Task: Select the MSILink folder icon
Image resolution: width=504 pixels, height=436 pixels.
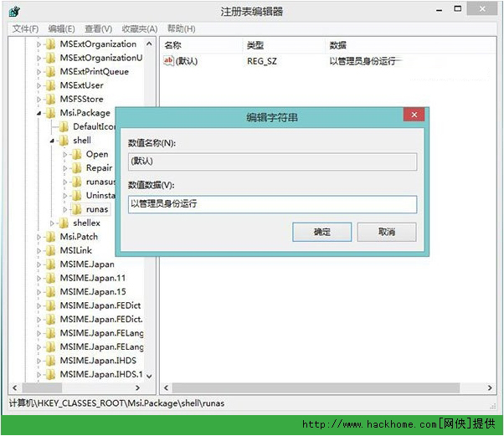Action: point(50,251)
